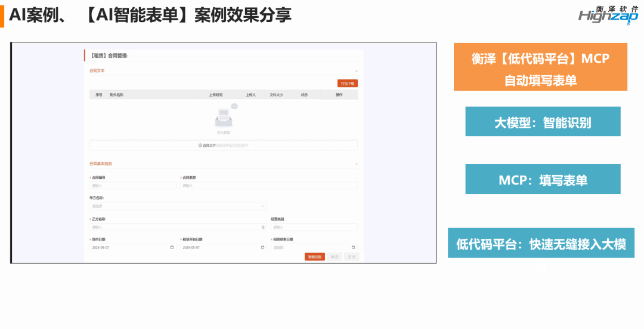Open calendar icon for 签约日期

pos(172,247)
